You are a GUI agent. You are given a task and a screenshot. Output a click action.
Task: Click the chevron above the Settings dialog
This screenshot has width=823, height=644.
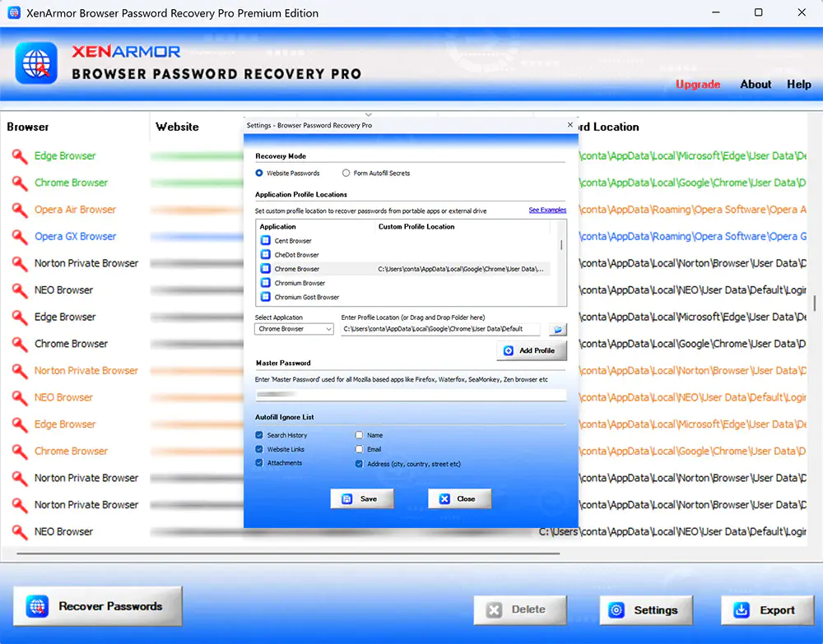click(369, 114)
